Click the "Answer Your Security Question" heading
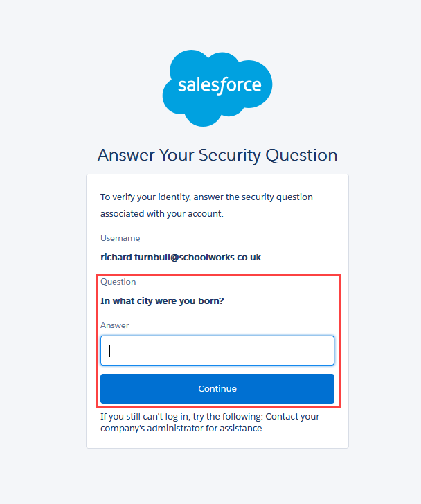Image resolution: width=421 pixels, height=504 pixels. point(217,154)
